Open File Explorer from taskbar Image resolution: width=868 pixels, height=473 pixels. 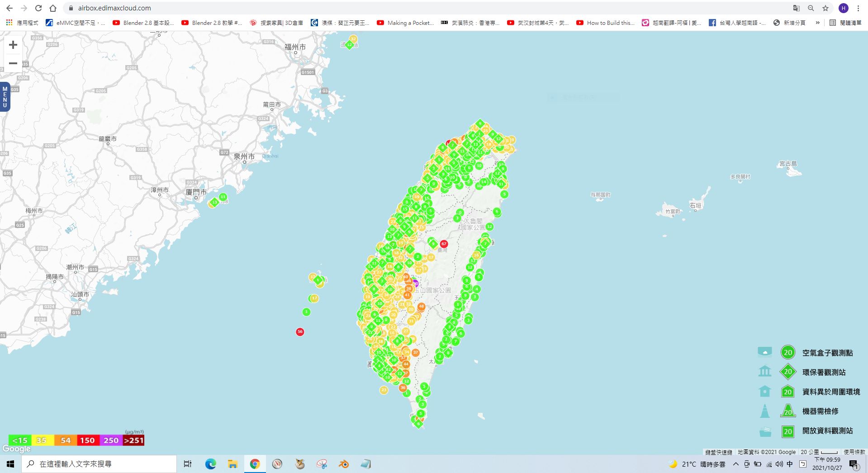click(232, 464)
